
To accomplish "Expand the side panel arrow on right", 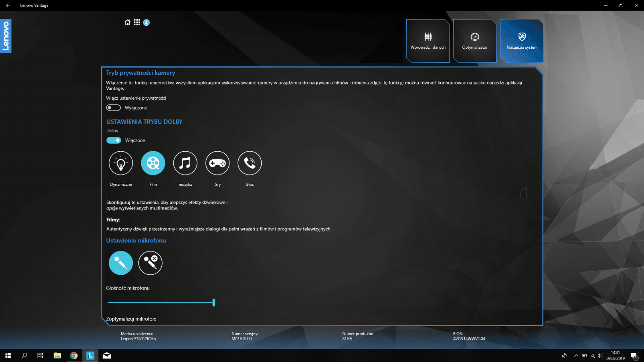I will (523, 194).
